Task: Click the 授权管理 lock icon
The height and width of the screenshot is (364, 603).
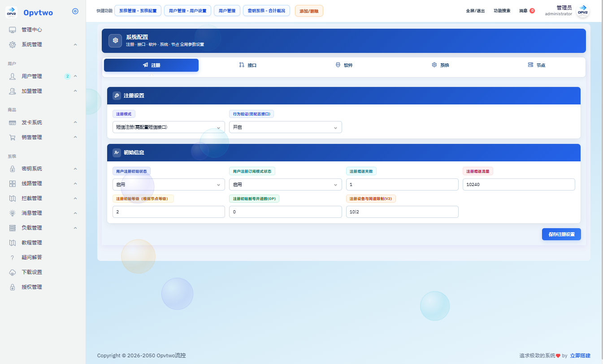Action: [x=13, y=287]
